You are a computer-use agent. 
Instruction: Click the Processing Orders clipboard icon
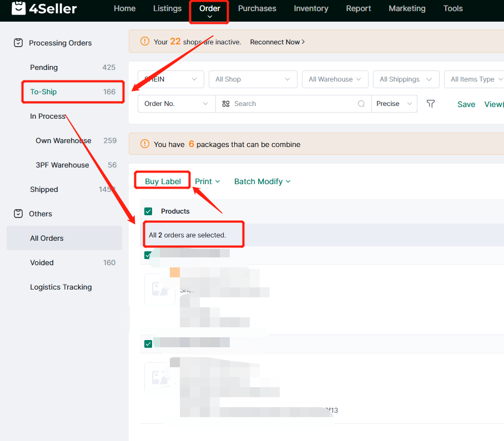pyautogui.click(x=18, y=43)
